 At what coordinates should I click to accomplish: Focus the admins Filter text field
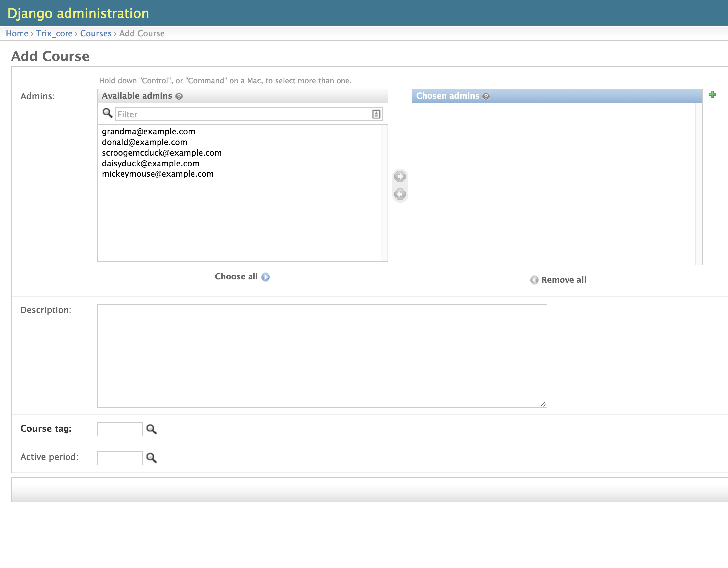click(x=249, y=114)
